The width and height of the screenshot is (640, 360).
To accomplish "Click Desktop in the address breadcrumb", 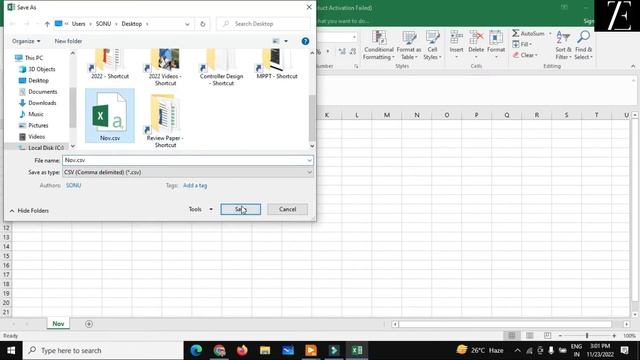I will click(x=131, y=24).
